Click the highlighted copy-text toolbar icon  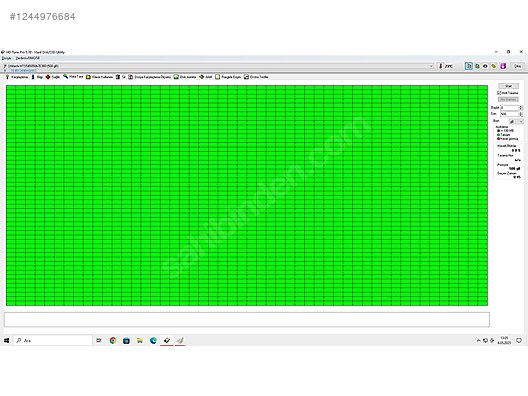468,66
